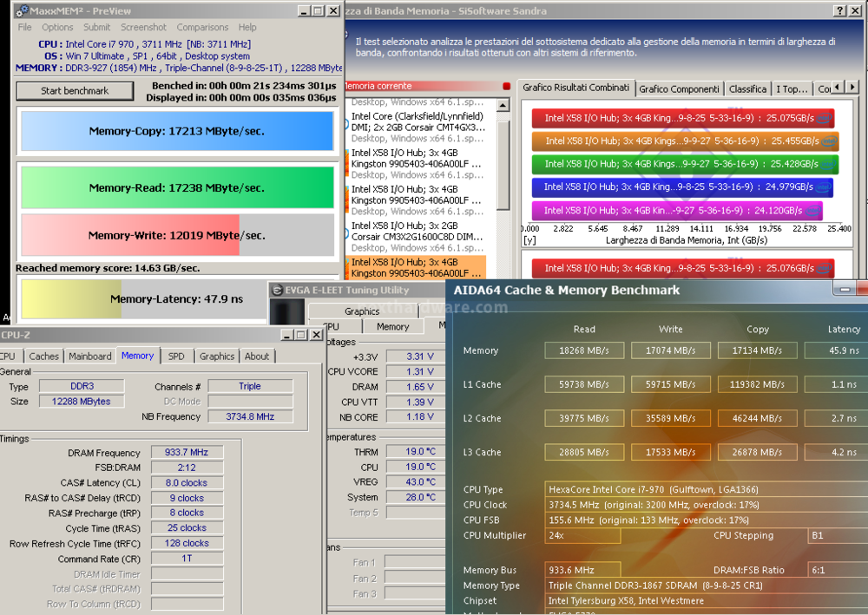Click the Memory-Latency 47.9 ns bar
The width and height of the screenshot is (868, 615).
tap(144, 299)
